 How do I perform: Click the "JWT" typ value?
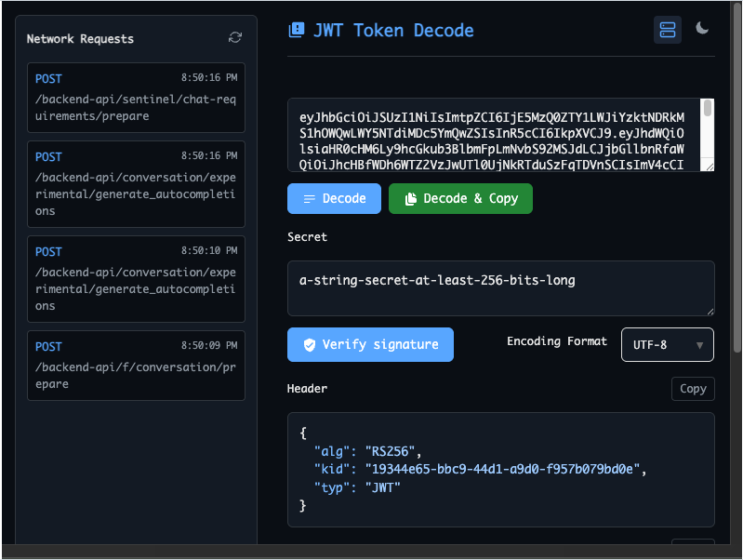pos(383,487)
